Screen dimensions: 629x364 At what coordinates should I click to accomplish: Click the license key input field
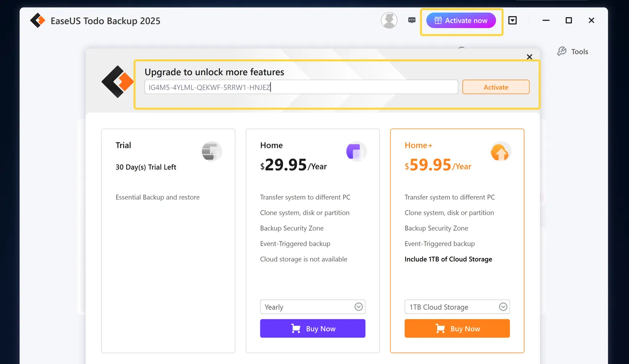(x=301, y=87)
